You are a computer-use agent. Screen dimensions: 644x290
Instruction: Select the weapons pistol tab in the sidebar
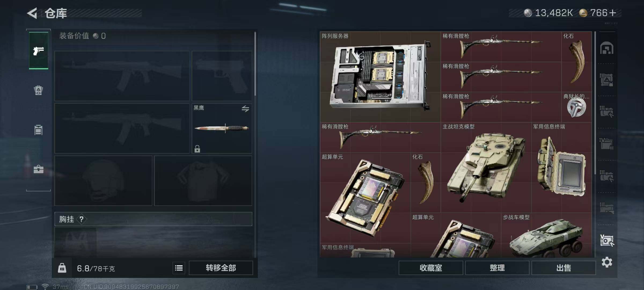tap(38, 51)
